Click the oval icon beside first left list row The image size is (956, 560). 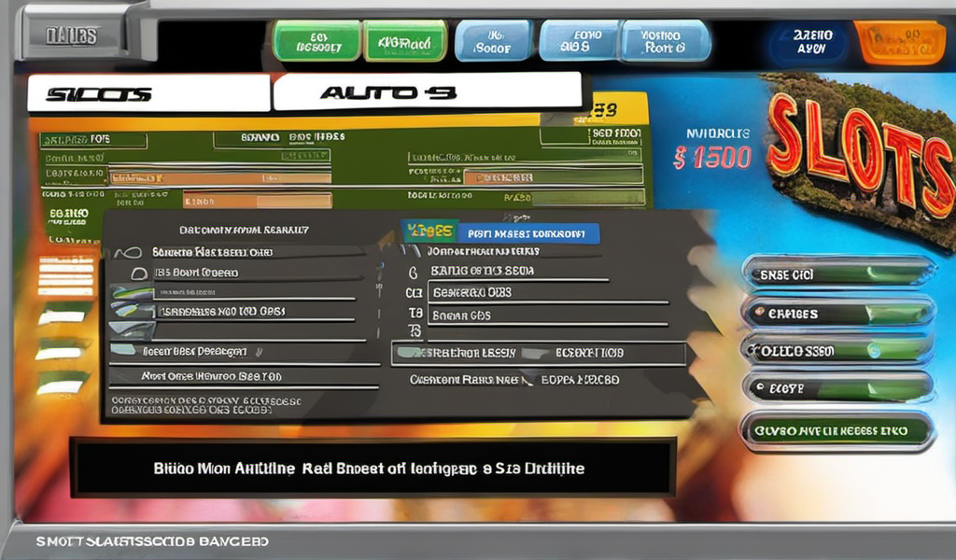click(132, 253)
